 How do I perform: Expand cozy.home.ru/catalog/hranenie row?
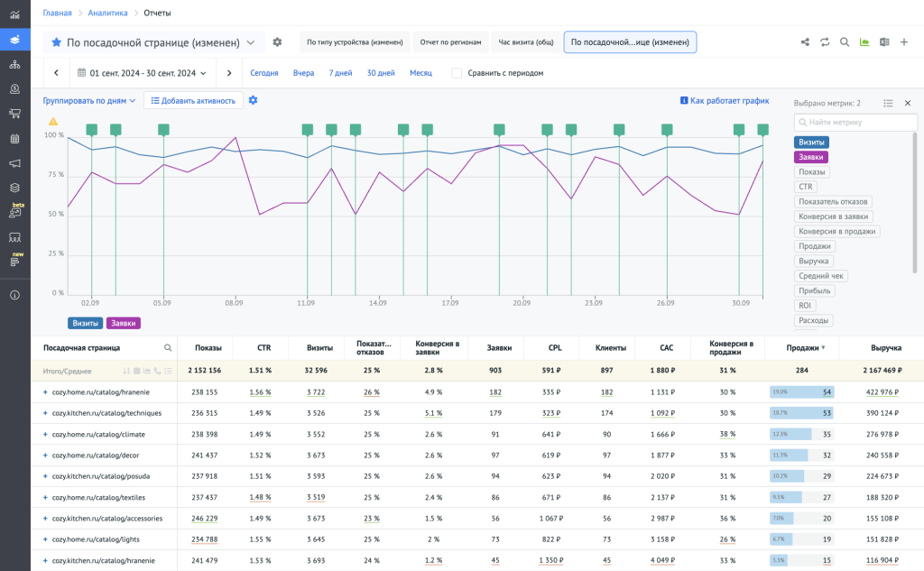point(45,392)
